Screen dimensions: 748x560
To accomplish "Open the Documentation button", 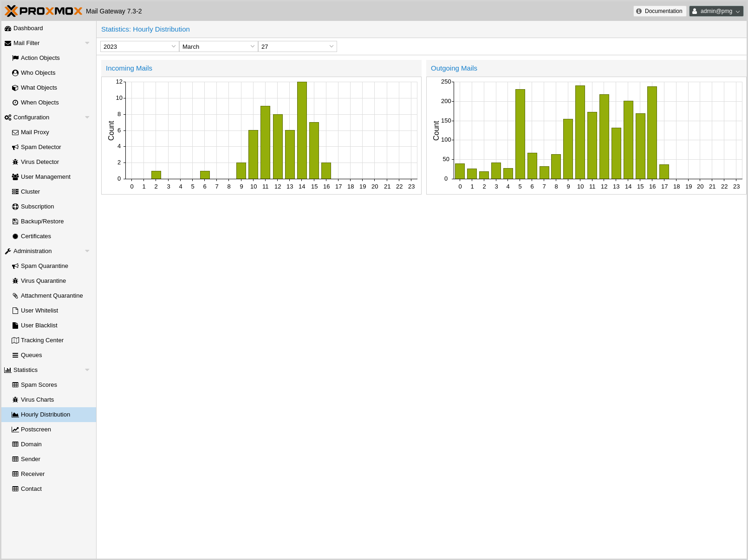I will 659,11.
